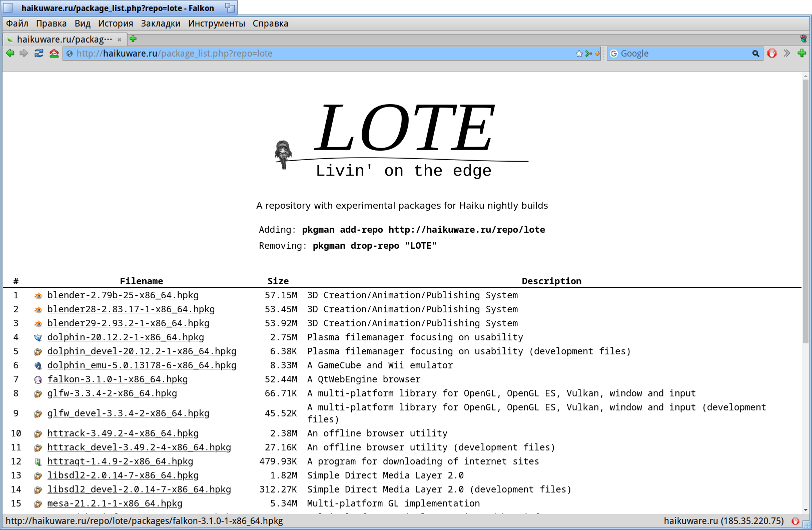This screenshot has height=530, width=812.
Task: Open dolphin_devel-20.12.2-1-x86_64.hpkg link
Action: coord(142,351)
